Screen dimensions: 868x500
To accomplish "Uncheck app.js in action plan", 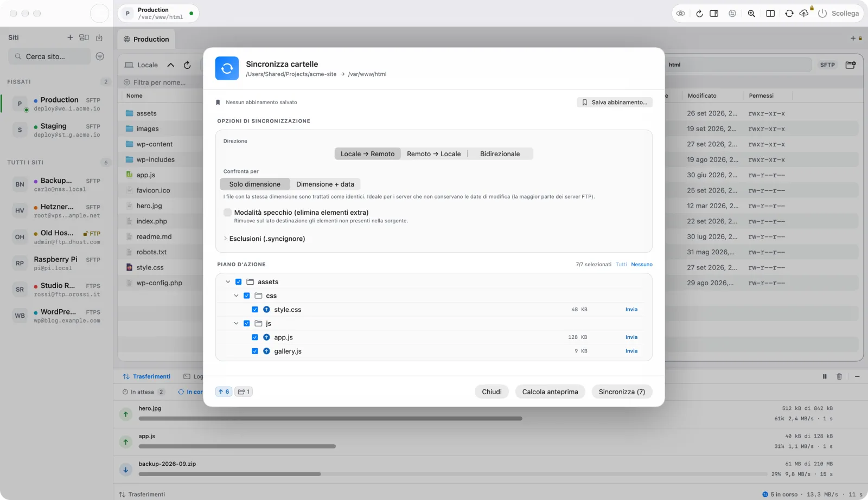I will click(254, 337).
